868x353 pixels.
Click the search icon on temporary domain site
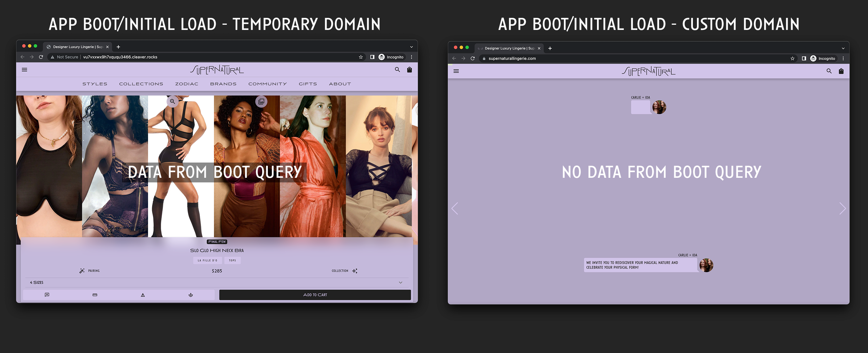click(397, 70)
